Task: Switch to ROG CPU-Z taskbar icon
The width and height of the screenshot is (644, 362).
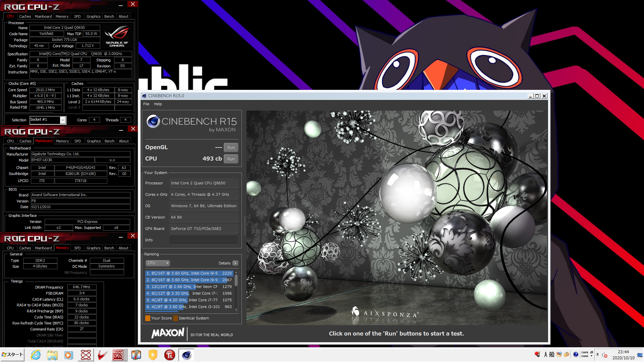Action: [118, 355]
